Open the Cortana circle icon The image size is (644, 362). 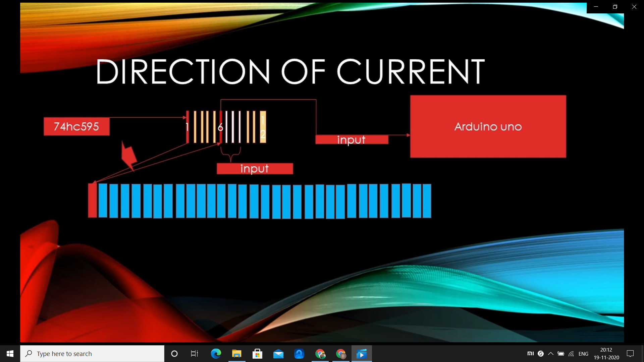click(174, 354)
